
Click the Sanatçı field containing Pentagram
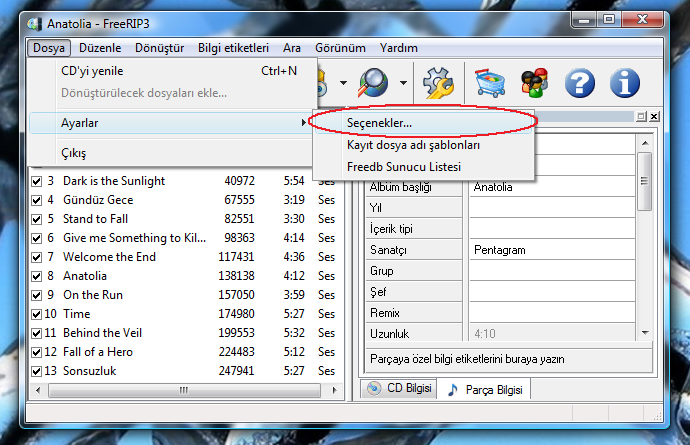(x=552, y=250)
